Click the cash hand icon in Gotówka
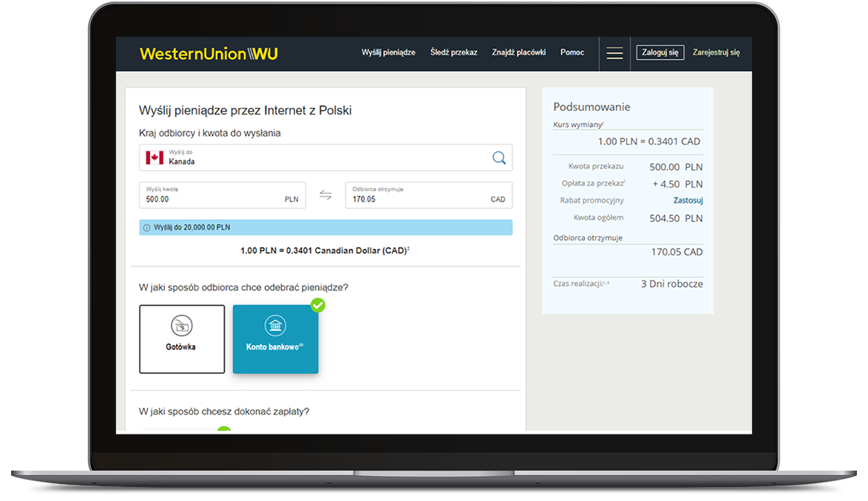Image resolution: width=868 pixels, height=501 pixels. click(x=182, y=325)
